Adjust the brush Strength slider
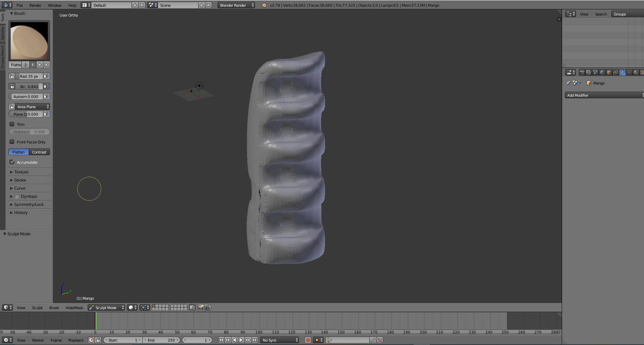Image resolution: width=644 pixels, height=345 pixels. click(x=29, y=86)
